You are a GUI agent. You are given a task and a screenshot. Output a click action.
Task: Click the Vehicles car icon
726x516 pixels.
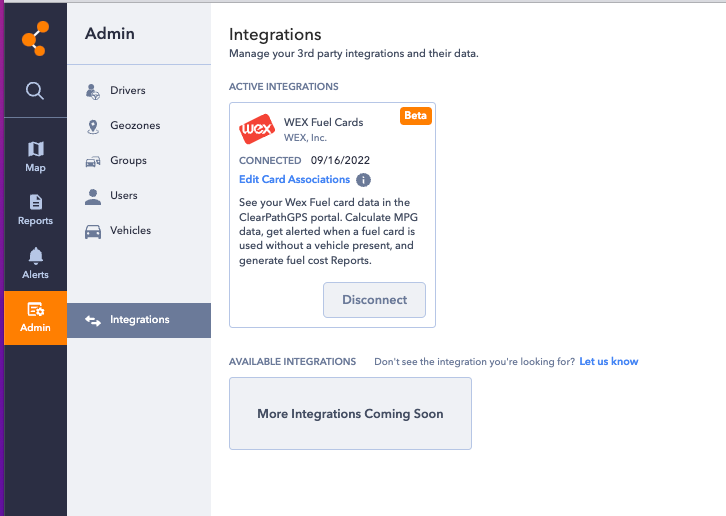(x=93, y=231)
